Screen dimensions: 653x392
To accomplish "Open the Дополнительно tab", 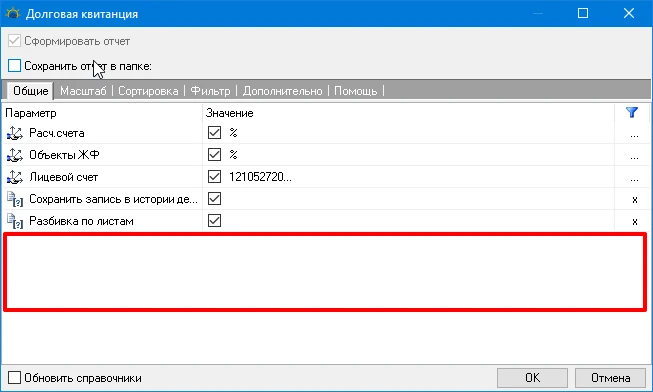I will [x=282, y=91].
